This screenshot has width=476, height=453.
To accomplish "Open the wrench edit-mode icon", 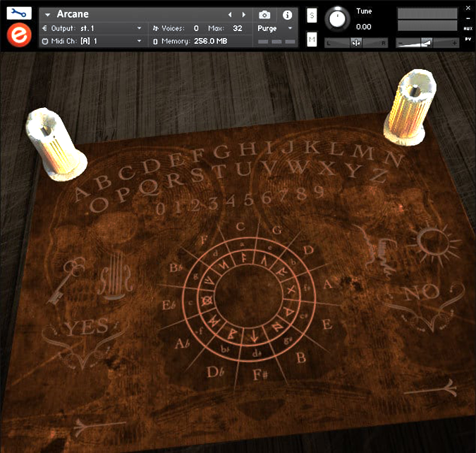I will 19,13.
